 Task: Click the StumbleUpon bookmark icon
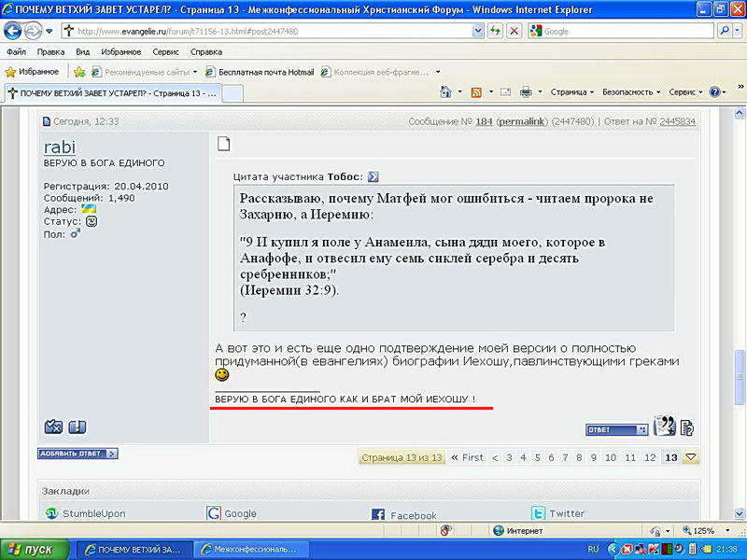52,513
